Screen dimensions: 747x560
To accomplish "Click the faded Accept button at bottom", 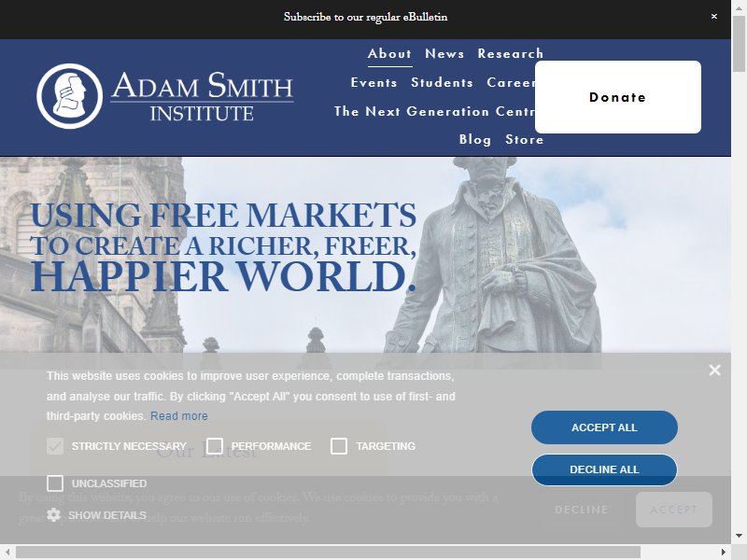I will (673, 510).
